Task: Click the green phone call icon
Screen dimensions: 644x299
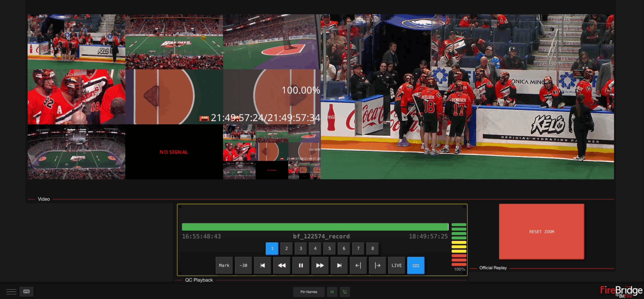Action: pos(345,292)
